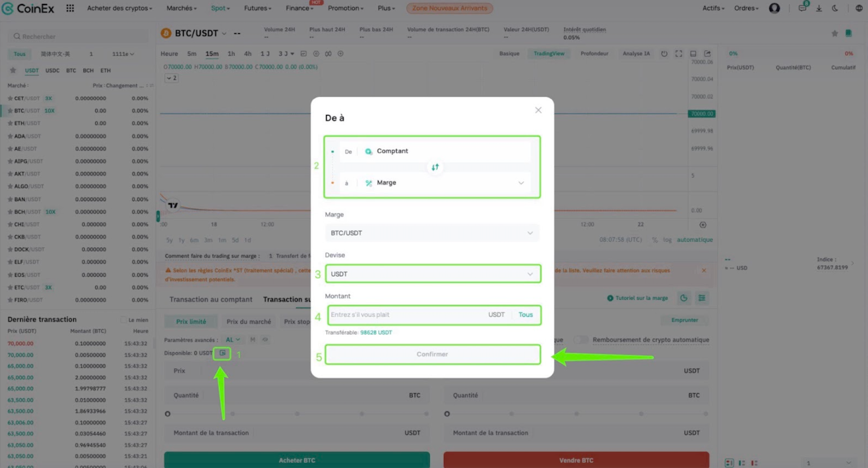Click the buy quantity slider start handle
This screenshot has width=868, height=468.
coord(168,414)
